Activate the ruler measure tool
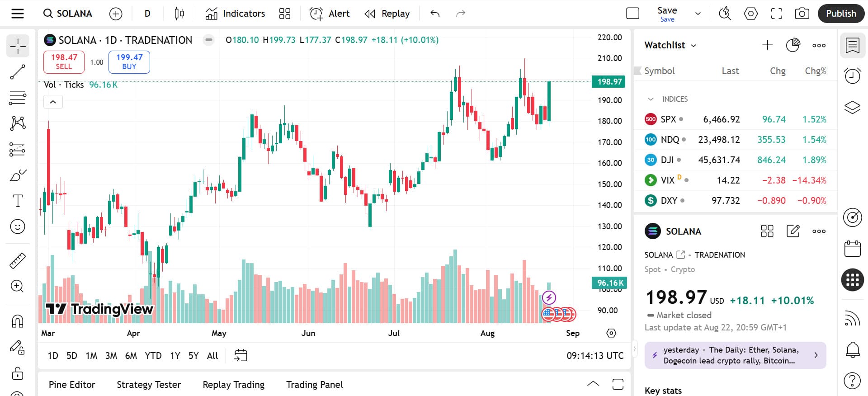This screenshot has width=868, height=396. (x=18, y=260)
